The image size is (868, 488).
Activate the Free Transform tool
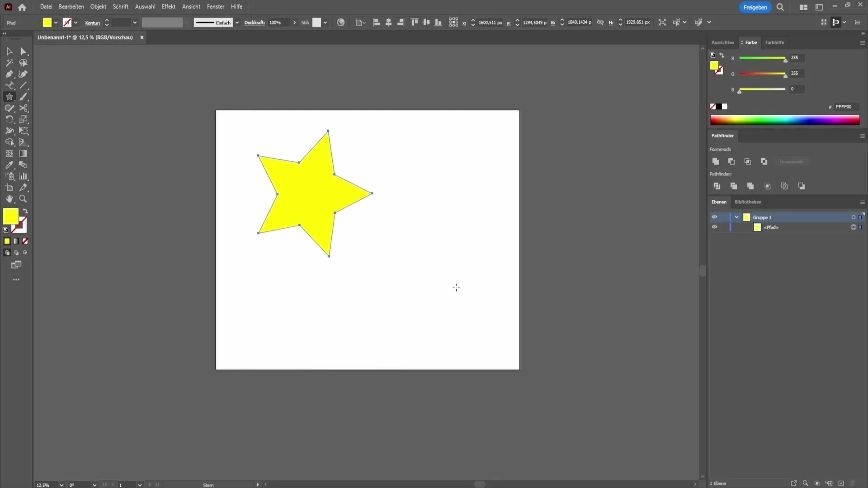24,131
